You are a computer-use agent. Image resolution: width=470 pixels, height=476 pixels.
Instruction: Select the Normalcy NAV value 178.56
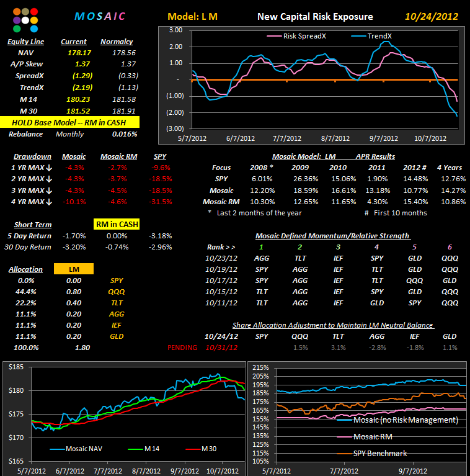click(124, 53)
